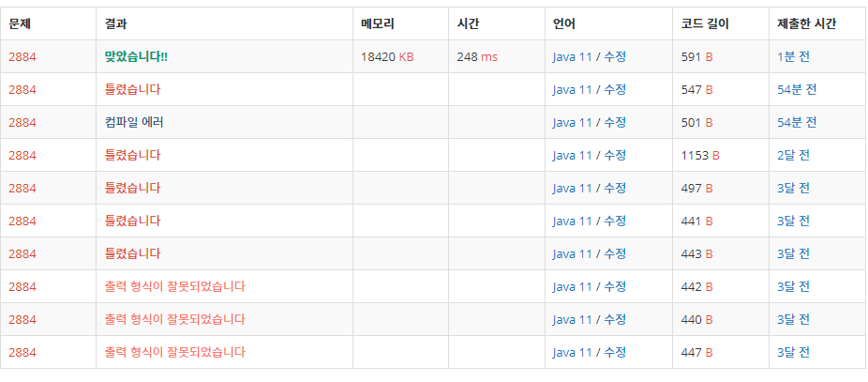Viewport: 868px width, 382px height.
Task: Click 수정 for the 443 B submission
Action: pyautogui.click(x=615, y=254)
